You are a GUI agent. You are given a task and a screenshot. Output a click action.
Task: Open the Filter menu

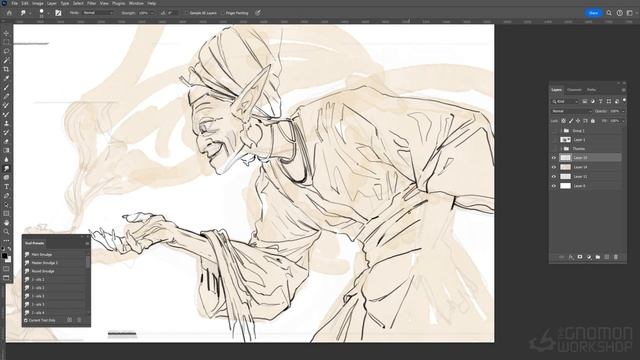click(x=91, y=3)
